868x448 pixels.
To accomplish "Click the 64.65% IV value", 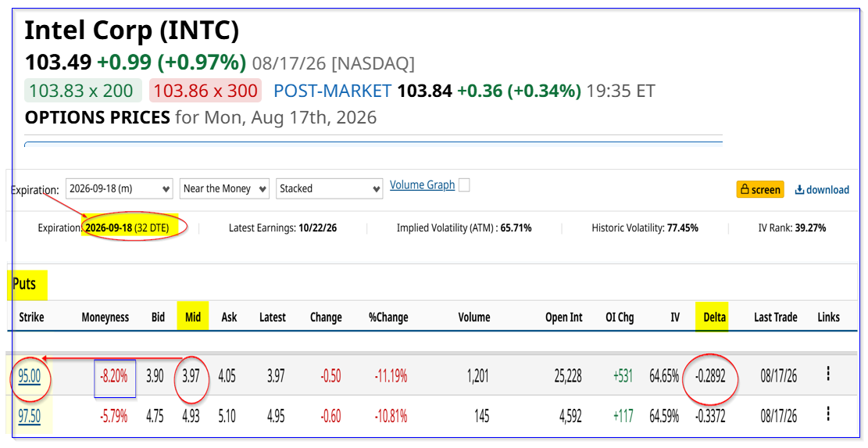I will click(664, 377).
